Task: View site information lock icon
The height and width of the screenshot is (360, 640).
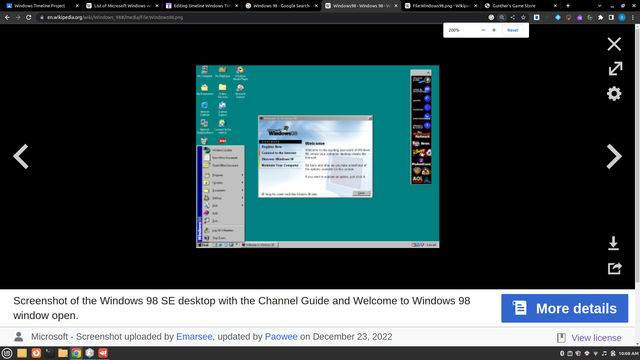Action: [x=41, y=18]
